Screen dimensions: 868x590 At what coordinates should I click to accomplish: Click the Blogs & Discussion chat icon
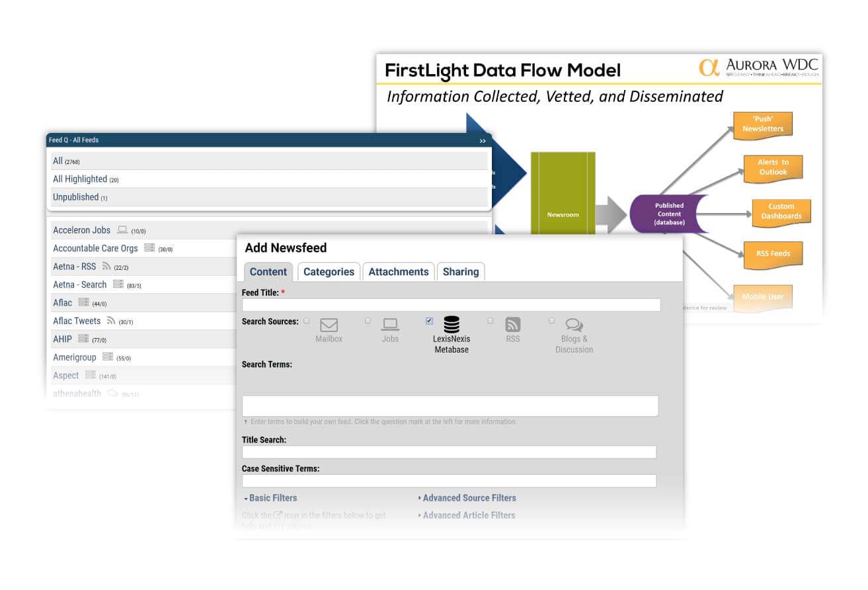click(574, 325)
